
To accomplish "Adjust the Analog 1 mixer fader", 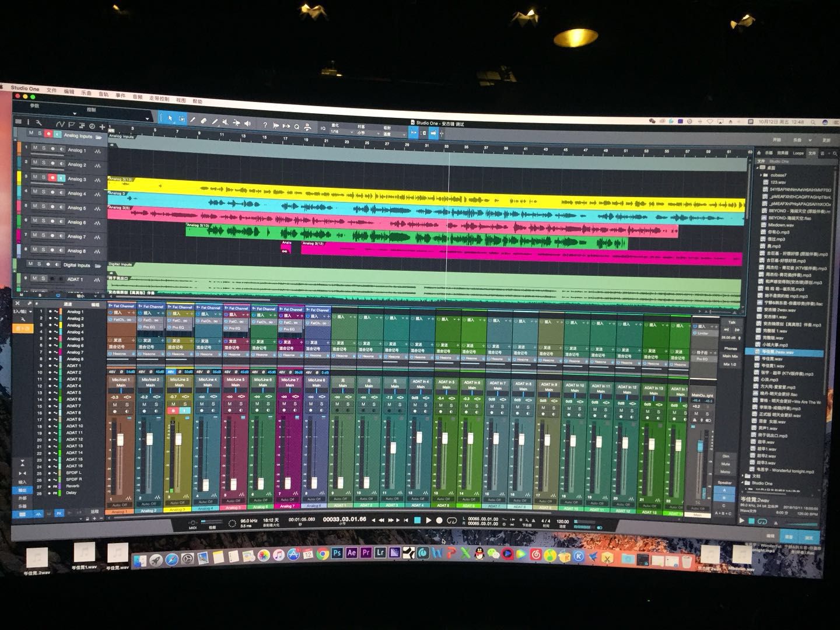I will click(121, 440).
